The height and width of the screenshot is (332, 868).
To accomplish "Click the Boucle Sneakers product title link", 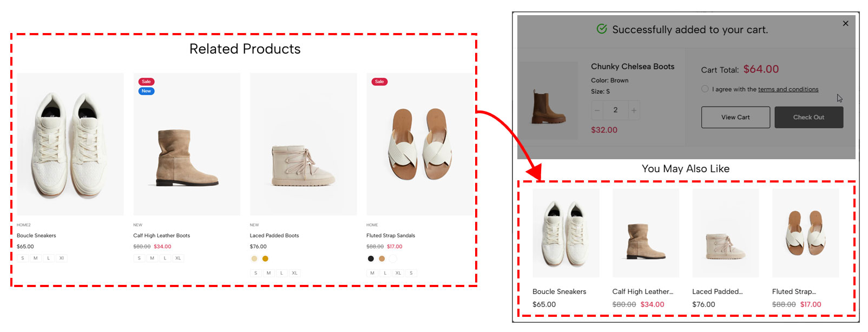I will [36, 235].
